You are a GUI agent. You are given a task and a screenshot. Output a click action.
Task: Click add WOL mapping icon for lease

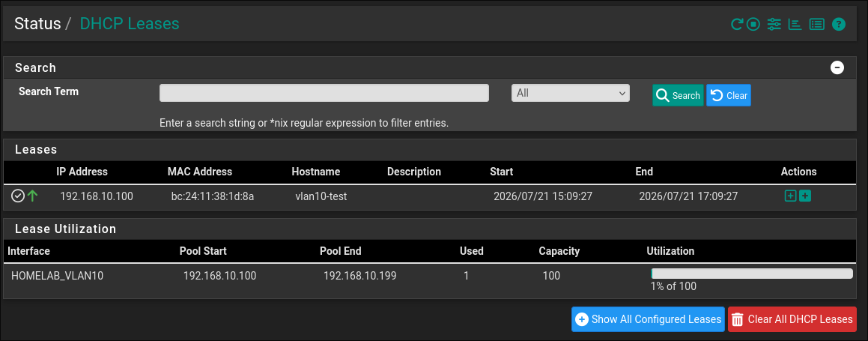[x=805, y=196]
